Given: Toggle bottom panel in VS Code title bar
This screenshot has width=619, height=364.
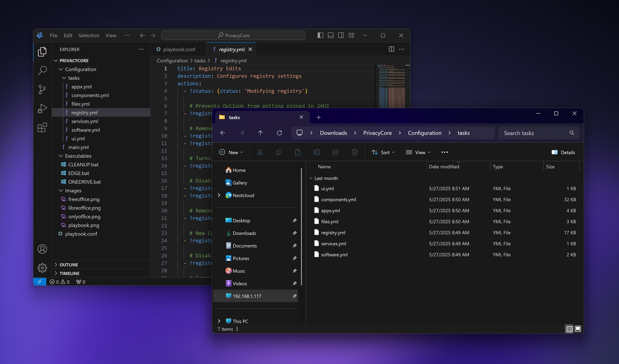Looking at the screenshot, I should pyautogui.click(x=330, y=35).
